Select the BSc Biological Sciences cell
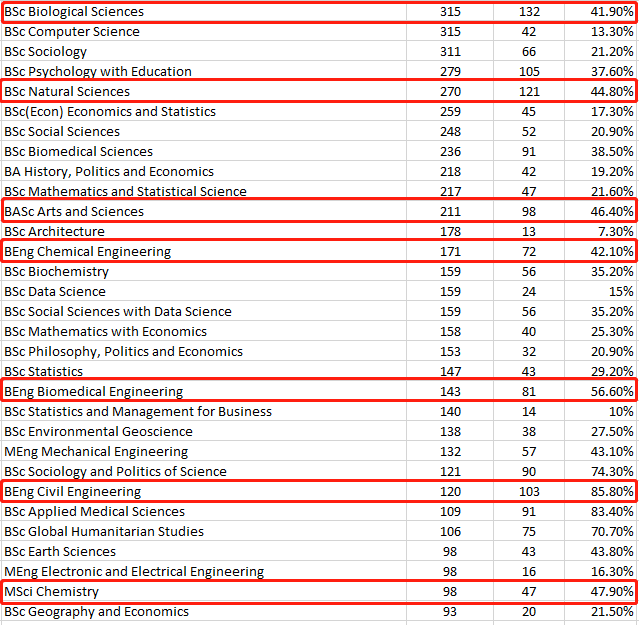This screenshot has width=639, height=625. point(205,11)
